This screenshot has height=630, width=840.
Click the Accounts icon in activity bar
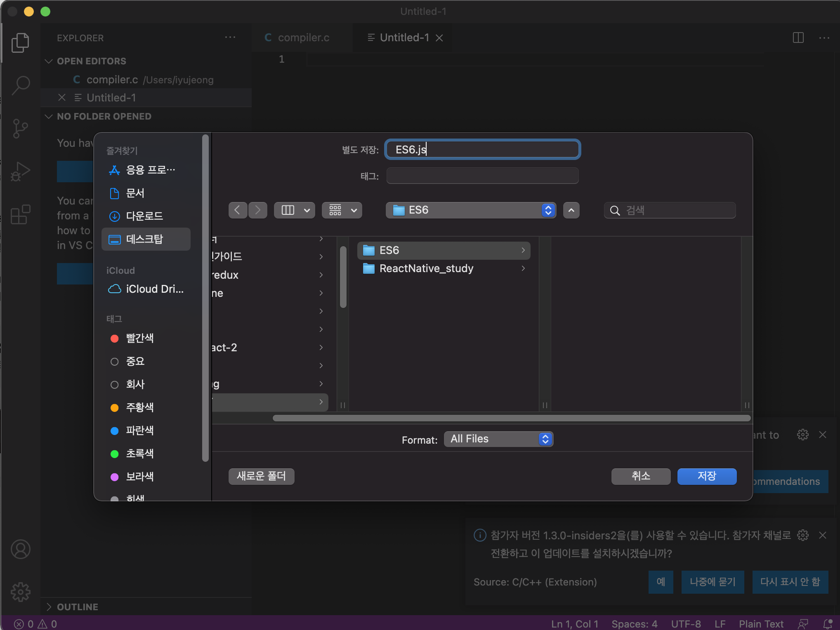click(21, 550)
